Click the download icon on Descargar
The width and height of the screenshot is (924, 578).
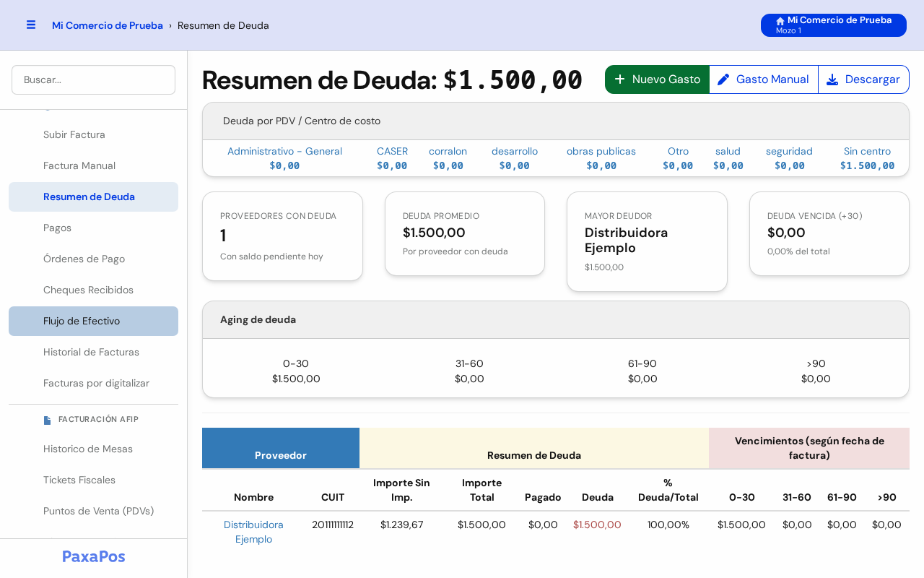tap(832, 79)
